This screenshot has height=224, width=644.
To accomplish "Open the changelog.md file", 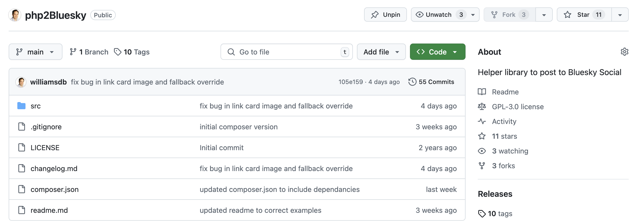I will click(54, 169).
